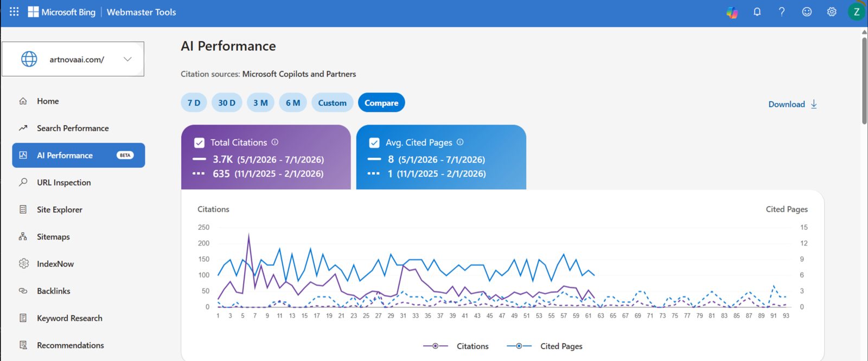Click the Microsoft Copilots and Partners text
868x361 pixels.
(299, 74)
